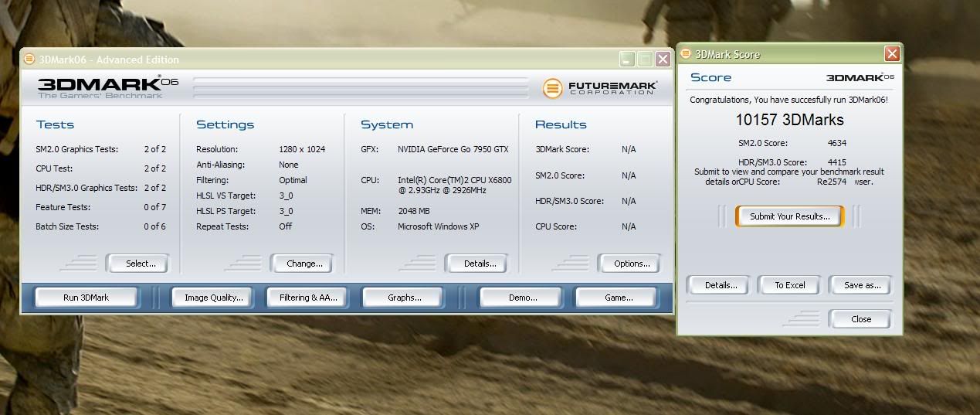This screenshot has height=415, width=980.
Task: Click the Results section heading
Action: pos(561,124)
